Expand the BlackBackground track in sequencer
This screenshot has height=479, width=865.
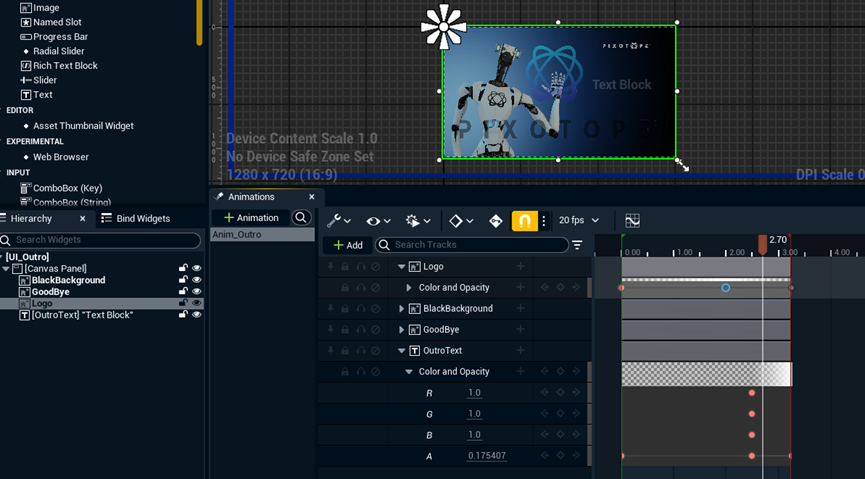pyautogui.click(x=402, y=309)
